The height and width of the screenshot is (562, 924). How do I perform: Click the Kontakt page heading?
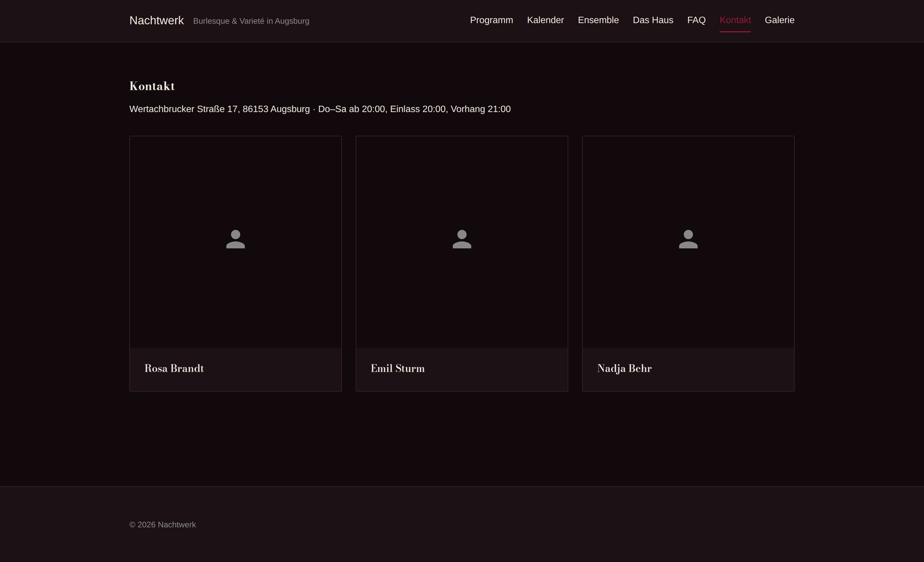point(152,86)
